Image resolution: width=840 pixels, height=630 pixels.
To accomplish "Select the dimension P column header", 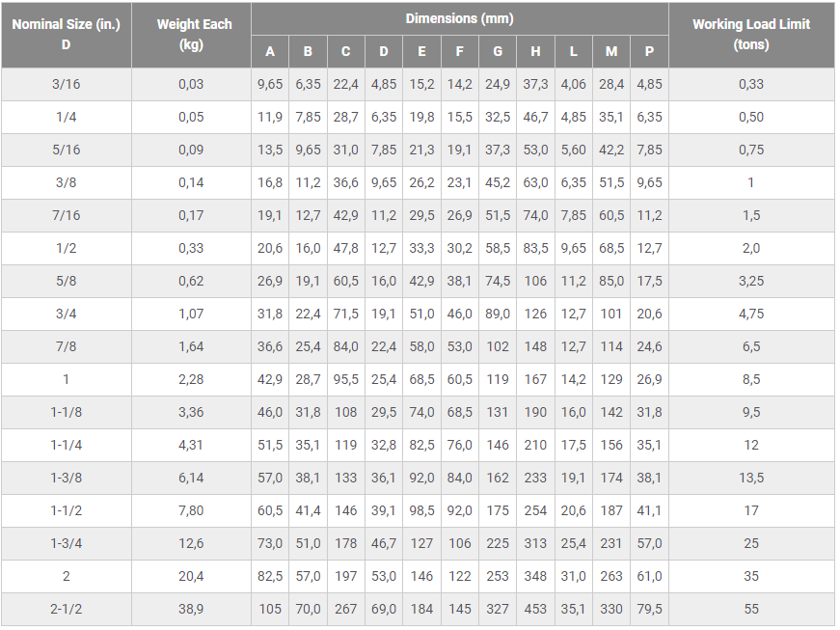I will pos(649,52).
